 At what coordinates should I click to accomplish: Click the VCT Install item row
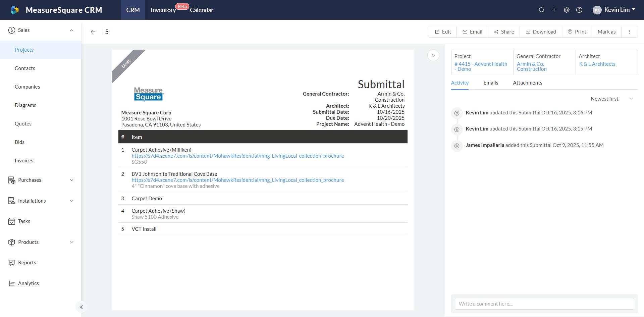click(263, 229)
